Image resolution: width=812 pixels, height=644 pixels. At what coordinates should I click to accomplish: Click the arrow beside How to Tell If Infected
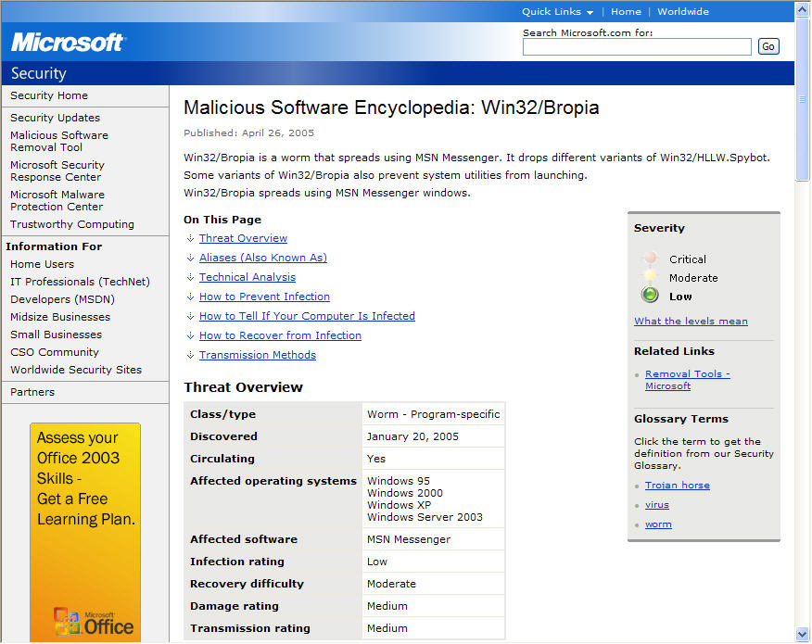[x=190, y=316]
